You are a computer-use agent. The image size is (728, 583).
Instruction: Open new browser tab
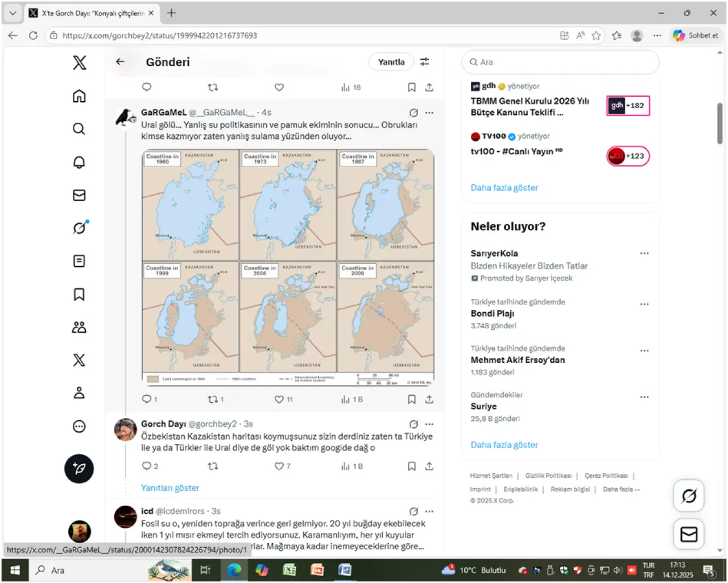pos(171,13)
